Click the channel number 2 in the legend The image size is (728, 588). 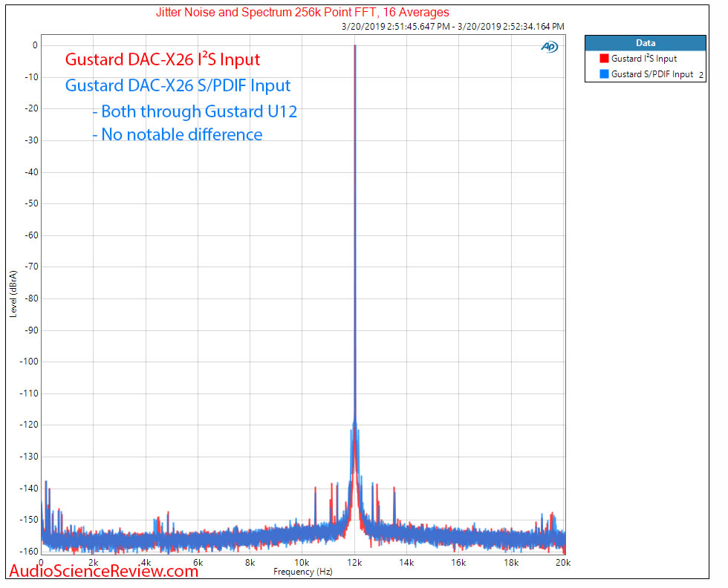coord(700,75)
